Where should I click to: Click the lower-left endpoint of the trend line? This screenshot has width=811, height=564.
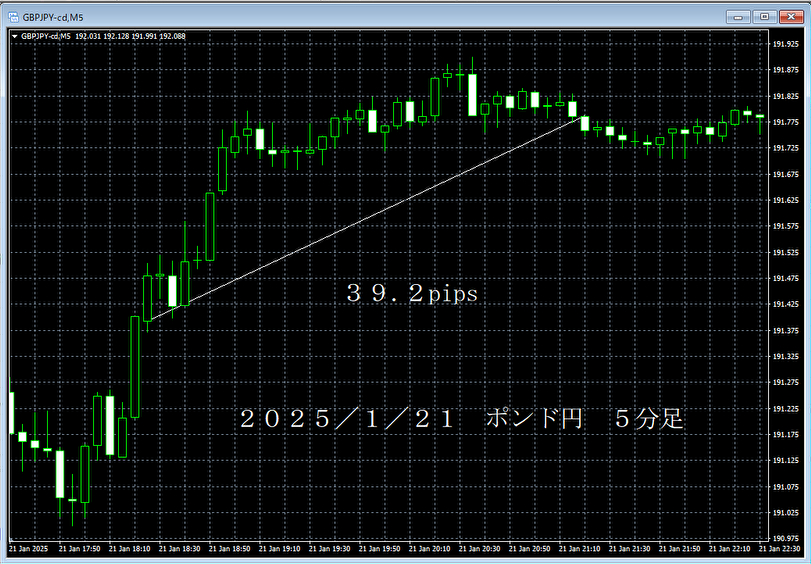148,321
